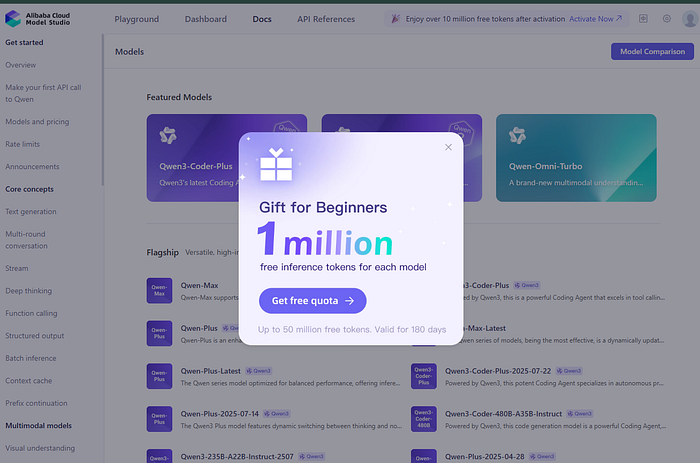This screenshot has height=463, width=700.
Task: Click the Core concepts section heading
Action: 29,189
